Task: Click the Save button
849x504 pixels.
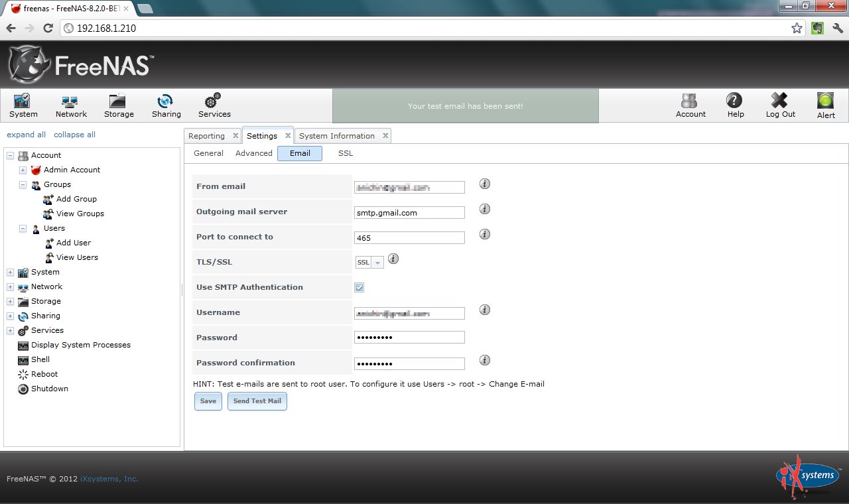Action: click(x=208, y=401)
